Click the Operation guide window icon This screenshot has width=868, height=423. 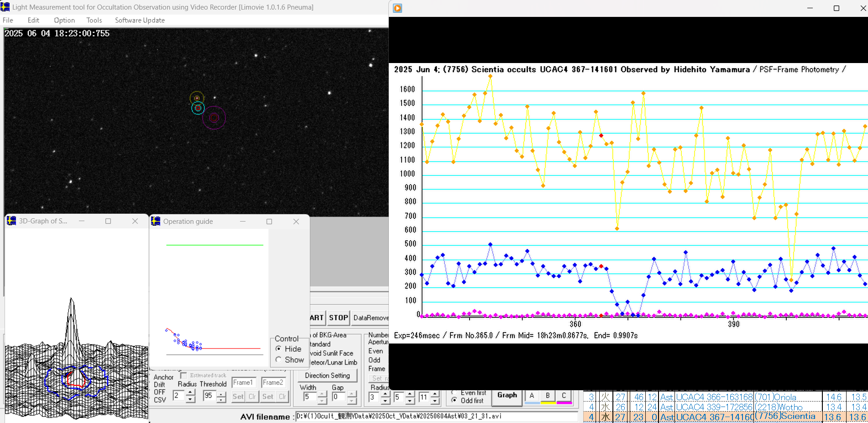coord(156,222)
